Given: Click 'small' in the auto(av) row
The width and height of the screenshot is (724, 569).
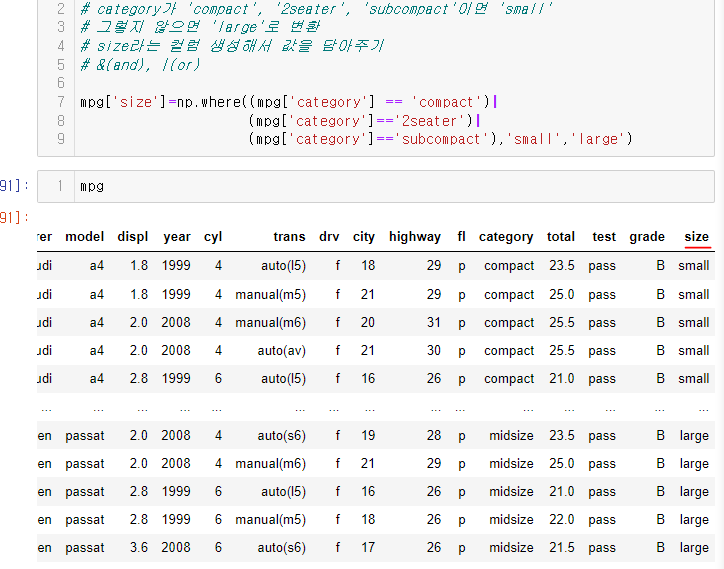Looking at the screenshot, I should coord(694,351).
